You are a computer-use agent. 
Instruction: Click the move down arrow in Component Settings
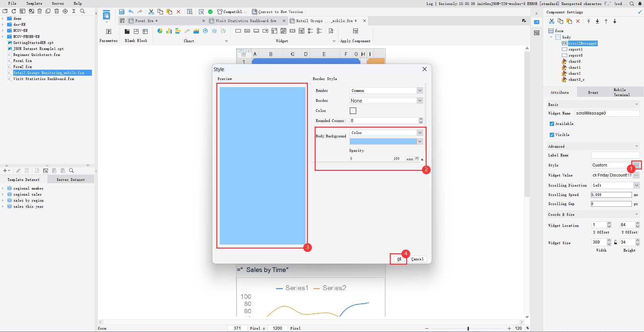[615, 21]
